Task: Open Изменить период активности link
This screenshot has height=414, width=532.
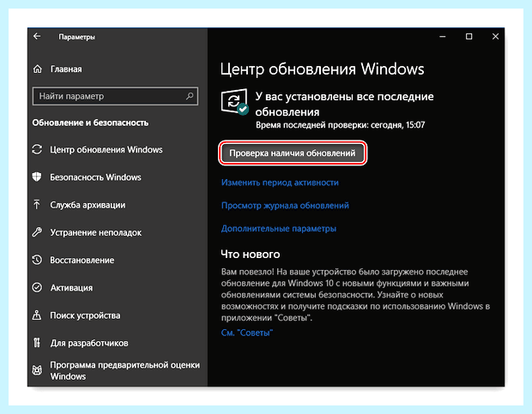Action: [280, 183]
